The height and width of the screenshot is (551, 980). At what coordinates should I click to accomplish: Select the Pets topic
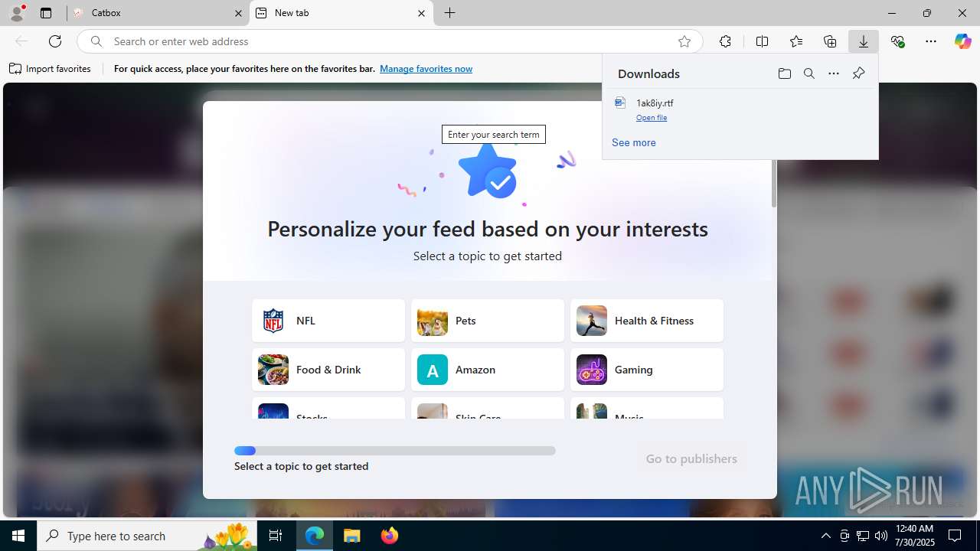coord(488,321)
